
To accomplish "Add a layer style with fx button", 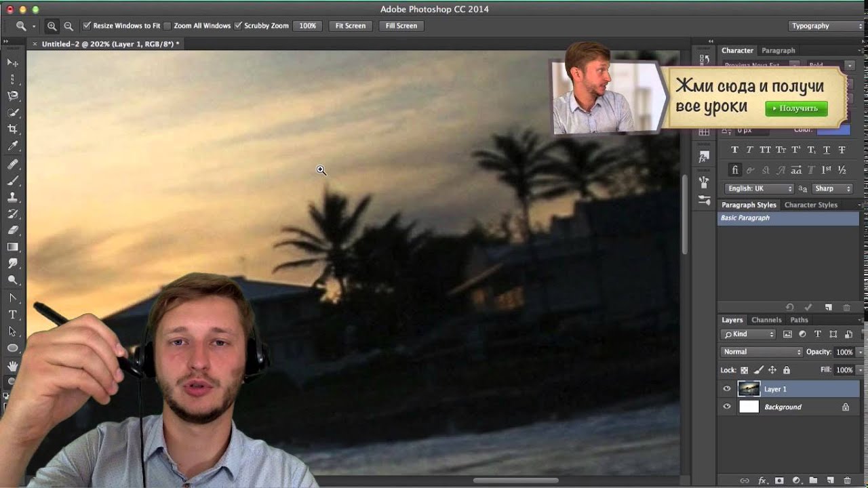I will pos(762,480).
